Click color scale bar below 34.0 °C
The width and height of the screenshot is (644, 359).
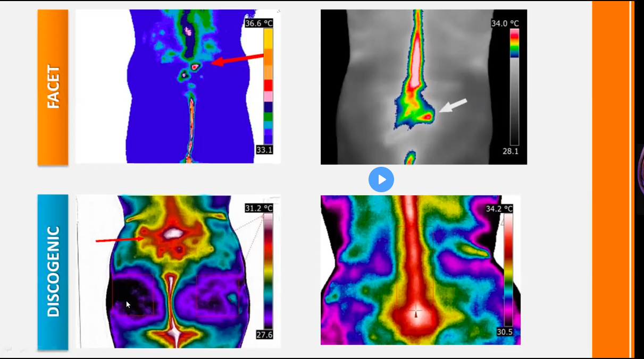tap(514, 87)
